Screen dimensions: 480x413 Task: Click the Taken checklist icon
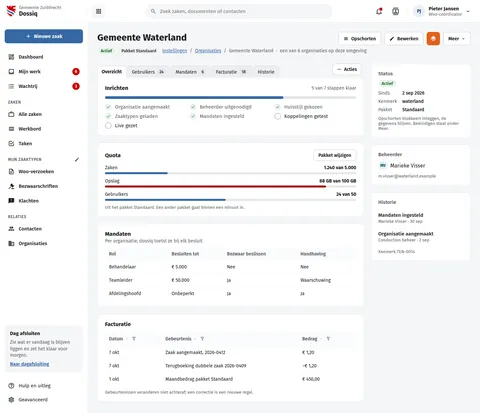tap(11, 144)
